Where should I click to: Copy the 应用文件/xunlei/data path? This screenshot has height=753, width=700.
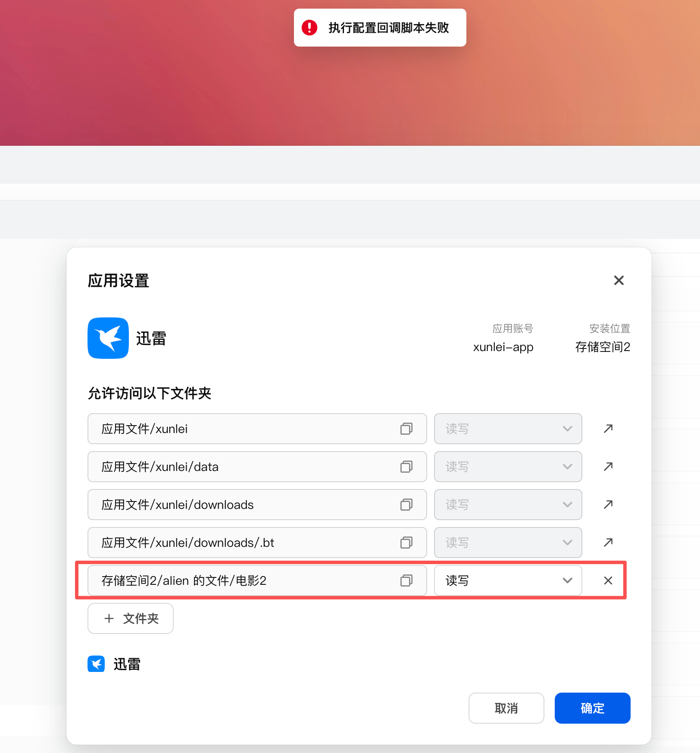click(x=406, y=467)
